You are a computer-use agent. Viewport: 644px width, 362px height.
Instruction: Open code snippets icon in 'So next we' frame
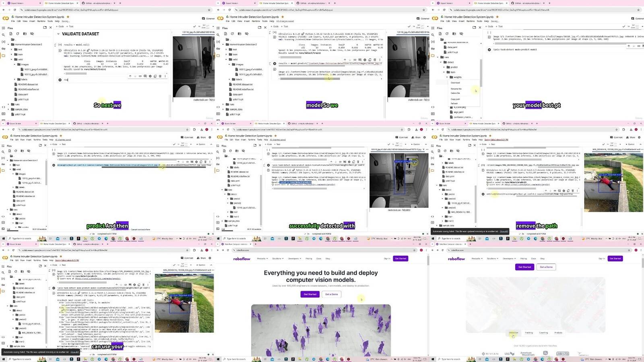[x=3, y=107]
